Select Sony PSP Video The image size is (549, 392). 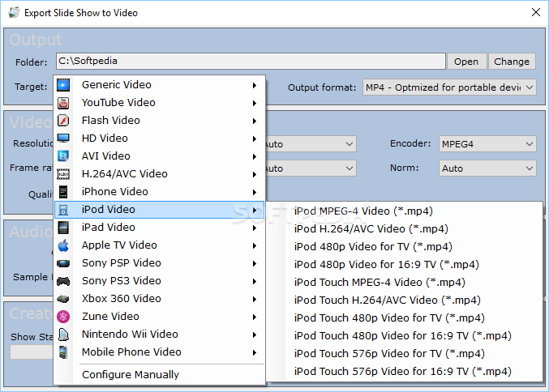(160, 263)
